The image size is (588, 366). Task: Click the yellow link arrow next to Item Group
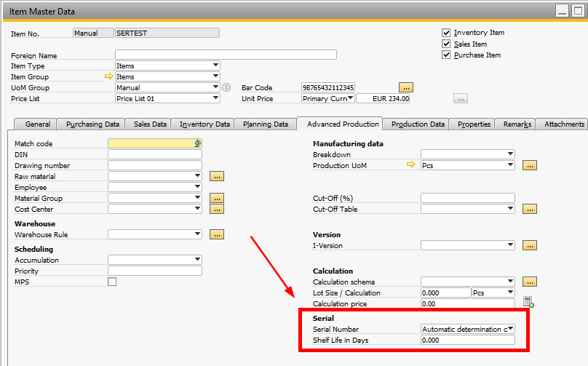pos(109,76)
